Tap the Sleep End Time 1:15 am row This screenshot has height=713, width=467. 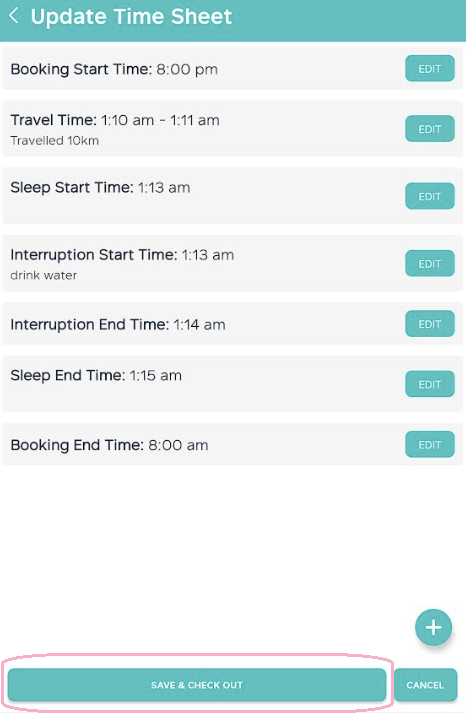click(233, 384)
